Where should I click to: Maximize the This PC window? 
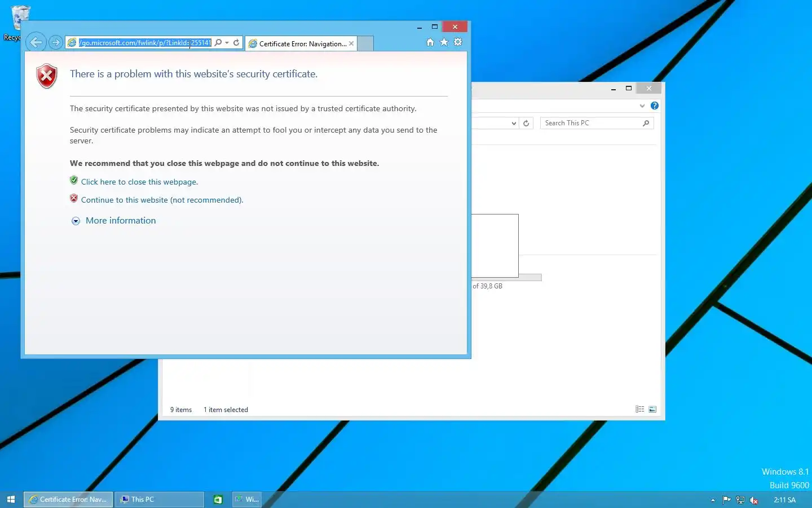point(629,88)
